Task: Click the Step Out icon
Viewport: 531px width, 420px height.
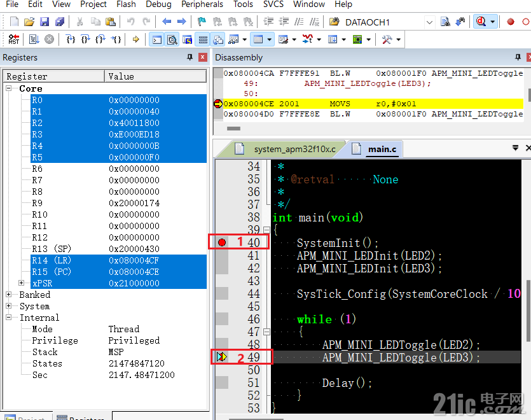Action: (x=100, y=39)
